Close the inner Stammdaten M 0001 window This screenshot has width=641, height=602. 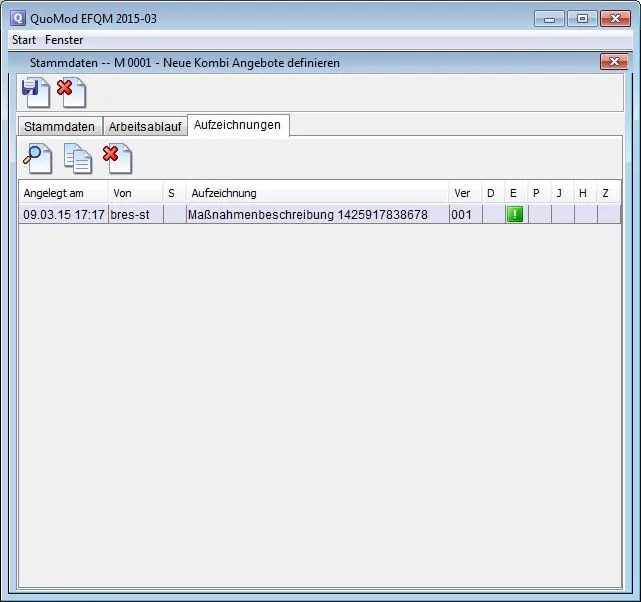[x=613, y=62]
